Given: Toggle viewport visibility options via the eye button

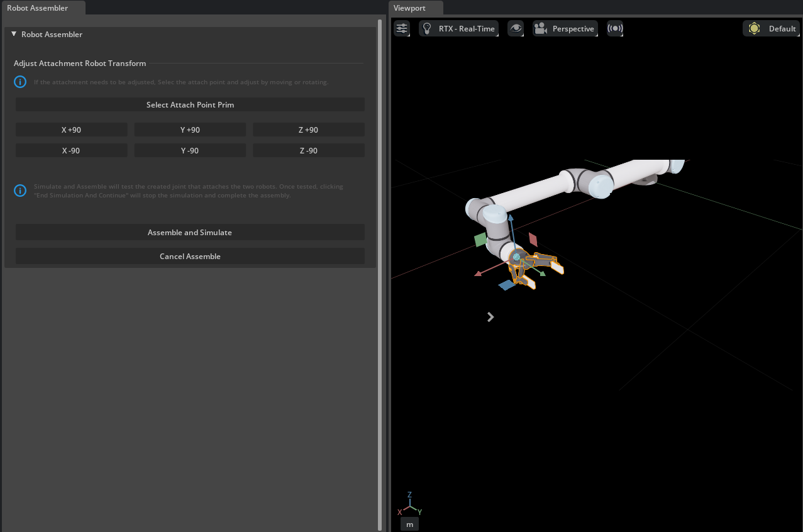Looking at the screenshot, I should (x=516, y=28).
